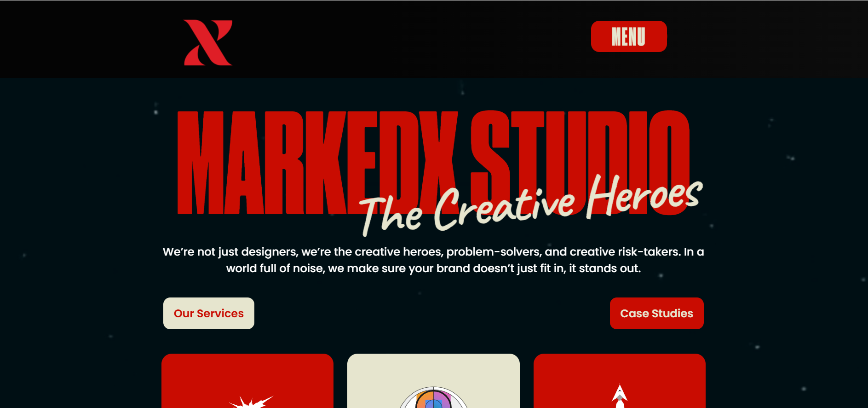Click the white rocket icon
868x408 pixels.
pyautogui.click(x=620, y=396)
